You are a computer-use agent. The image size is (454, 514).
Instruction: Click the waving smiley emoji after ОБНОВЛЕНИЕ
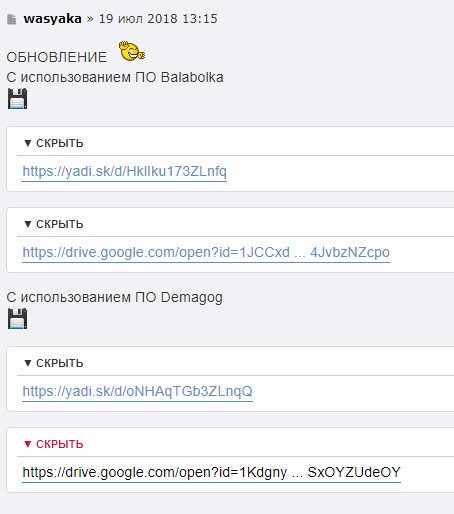[x=132, y=51]
